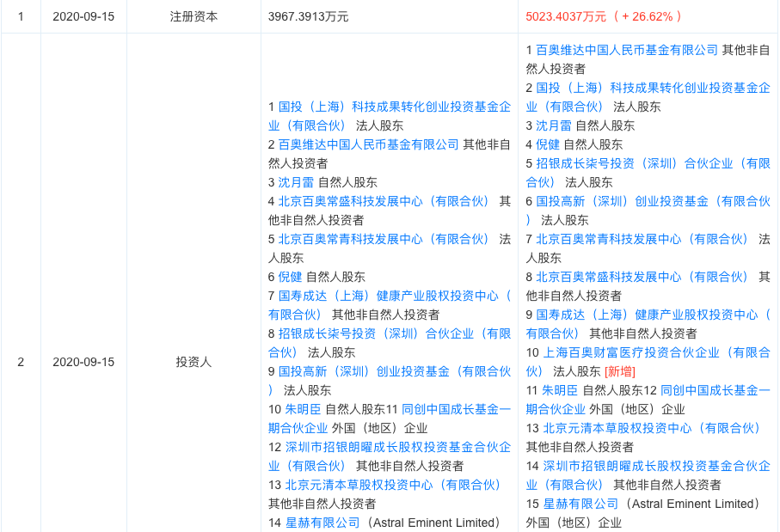Open left-column item 4 北京百奥常盛科技发展中心

(383, 201)
